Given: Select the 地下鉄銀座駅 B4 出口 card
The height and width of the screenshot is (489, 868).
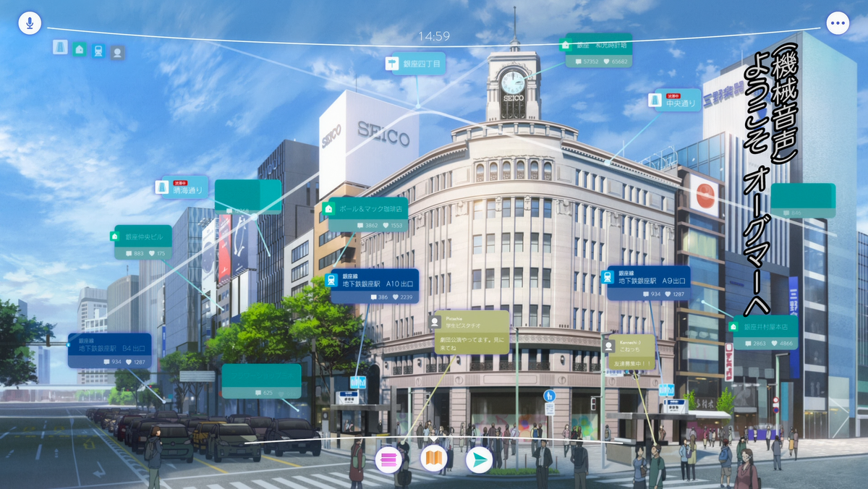Looking at the screenshot, I should tap(109, 350).
